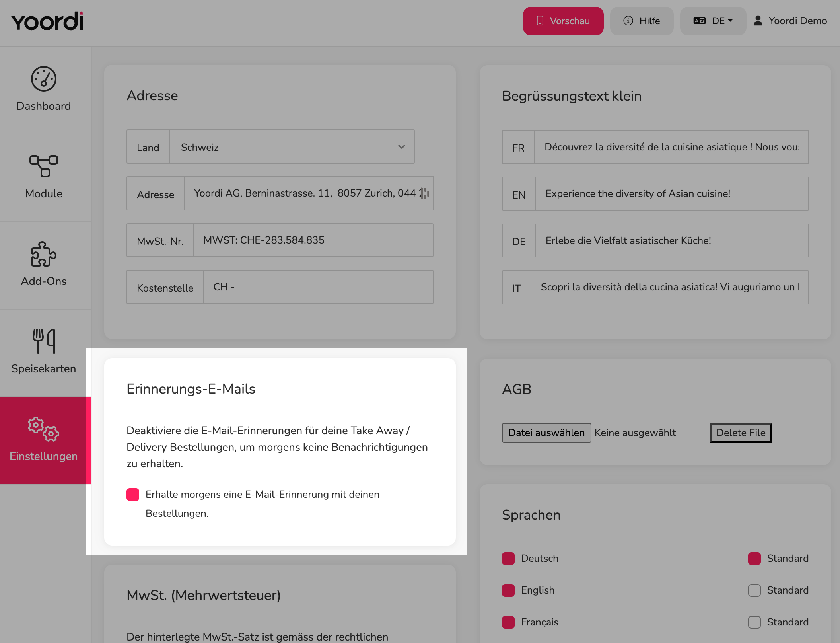Click the phone icon in Vorschau

pos(540,21)
